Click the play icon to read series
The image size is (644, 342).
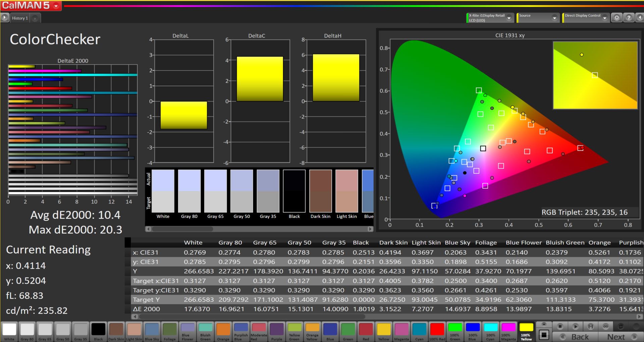point(575,326)
